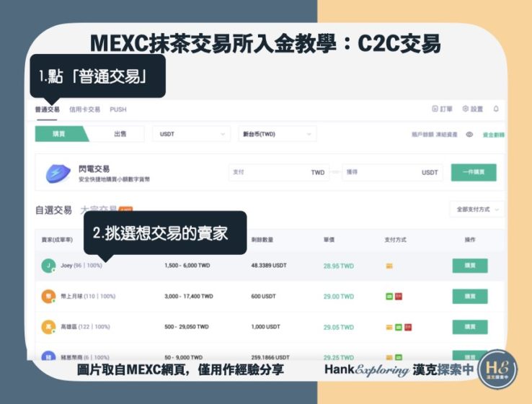The width and height of the screenshot is (532, 404).
Task: Click the 閃電交易 shield icon
Action: coord(58,174)
